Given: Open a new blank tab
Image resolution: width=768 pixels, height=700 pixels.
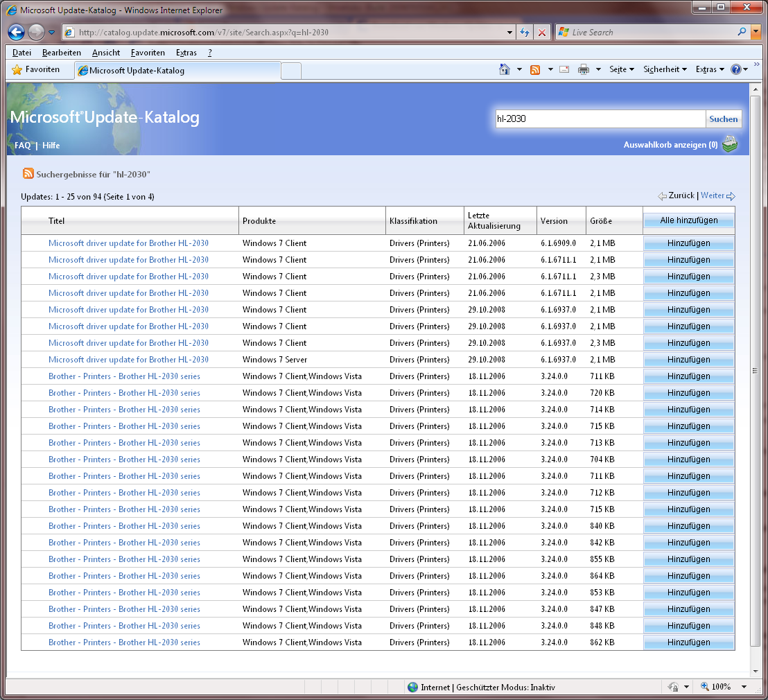Looking at the screenshot, I should click(291, 71).
